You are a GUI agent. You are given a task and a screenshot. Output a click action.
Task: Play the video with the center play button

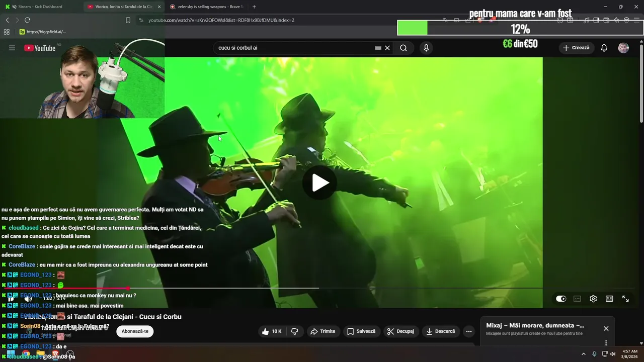click(319, 183)
